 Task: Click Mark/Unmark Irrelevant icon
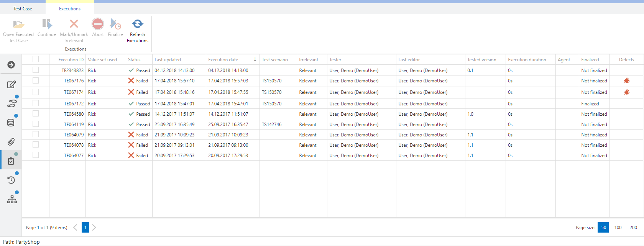tap(74, 24)
